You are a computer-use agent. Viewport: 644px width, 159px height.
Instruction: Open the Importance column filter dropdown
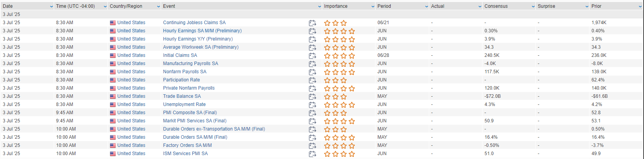click(373, 7)
